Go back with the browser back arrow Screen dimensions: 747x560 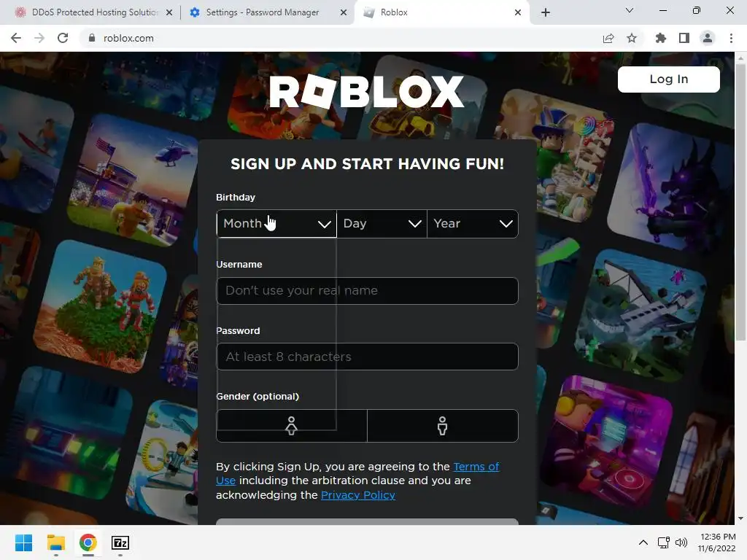click(x=16, y=38)
